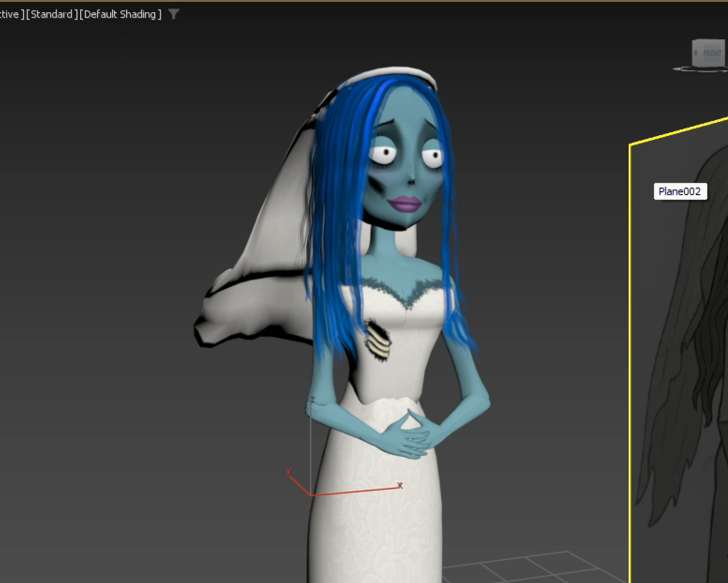Click the gizmo origin point
728x583 pixels.
[310, 494]
